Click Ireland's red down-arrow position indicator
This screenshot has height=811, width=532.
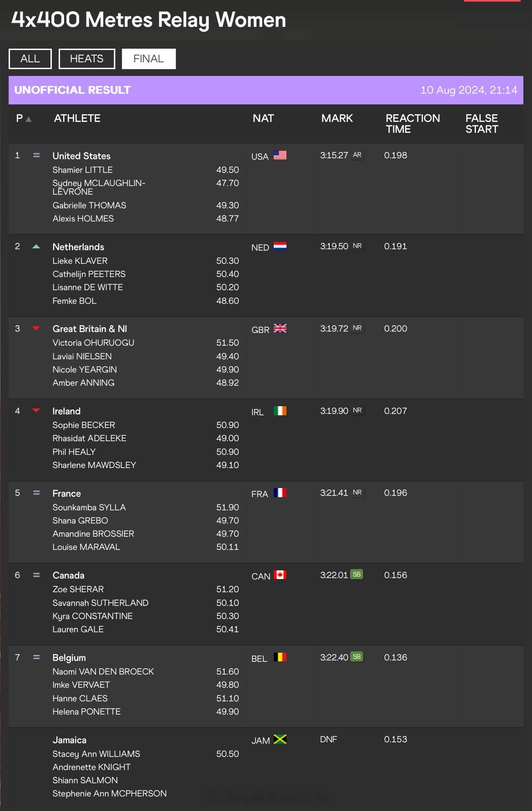point(36,411)
